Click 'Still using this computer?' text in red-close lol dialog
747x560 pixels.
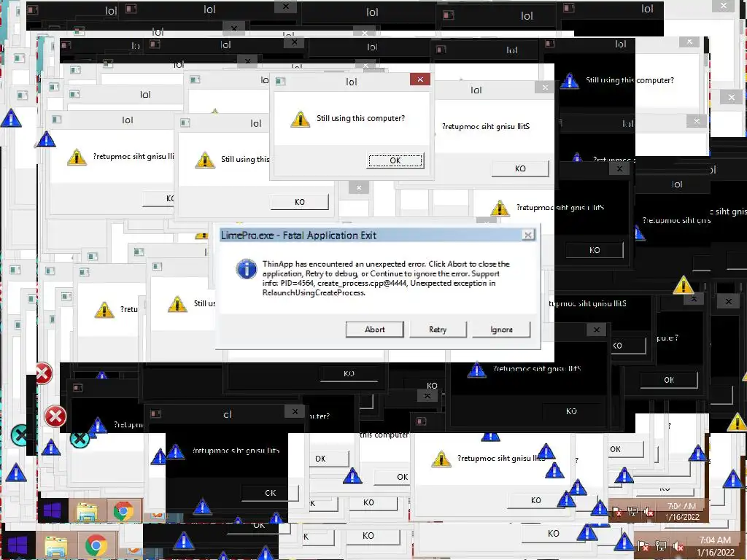click(360, 118)
